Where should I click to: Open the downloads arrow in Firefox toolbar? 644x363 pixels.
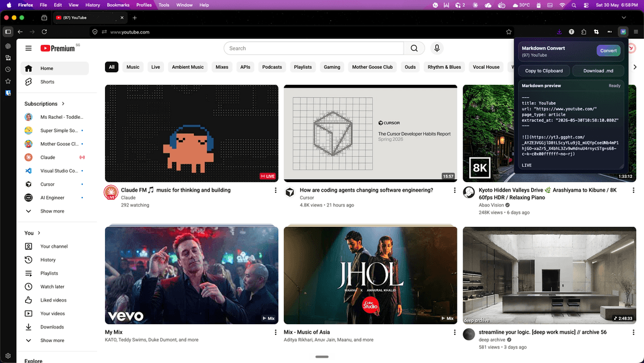tap(559, 32)
